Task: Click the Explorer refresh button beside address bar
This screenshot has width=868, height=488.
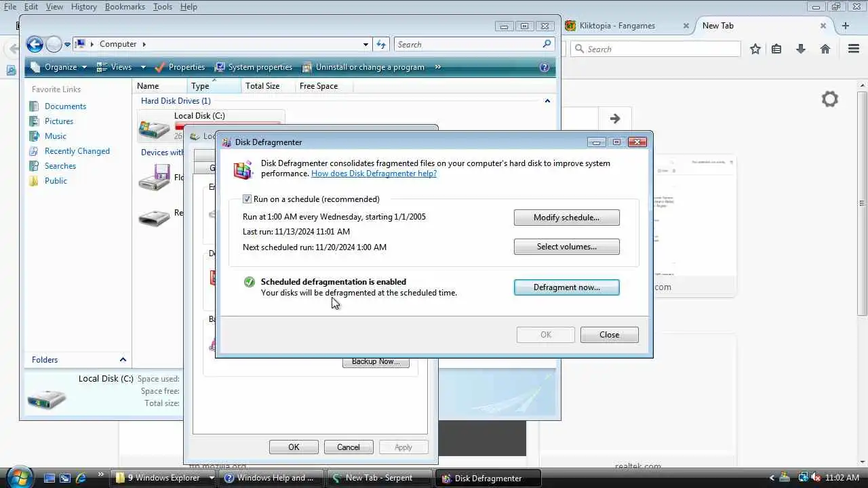Action: tap(381, 44)
